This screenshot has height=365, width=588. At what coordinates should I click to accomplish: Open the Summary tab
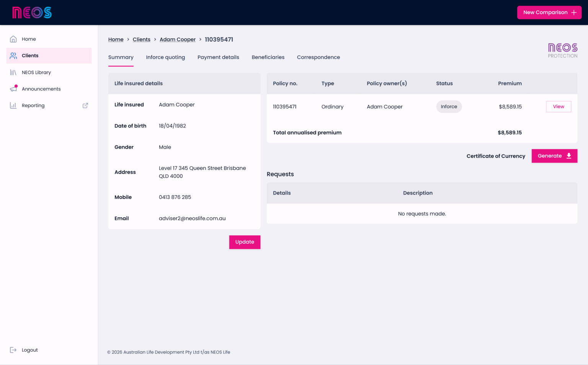[121, 57]
